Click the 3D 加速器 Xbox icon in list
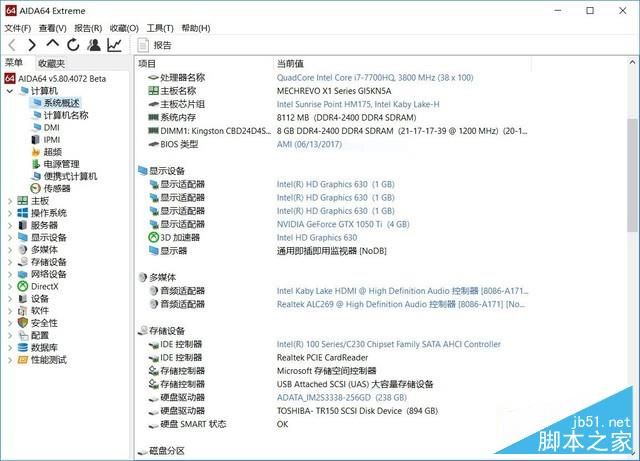Viewport: 640px width, 461px height. (153, 237)
